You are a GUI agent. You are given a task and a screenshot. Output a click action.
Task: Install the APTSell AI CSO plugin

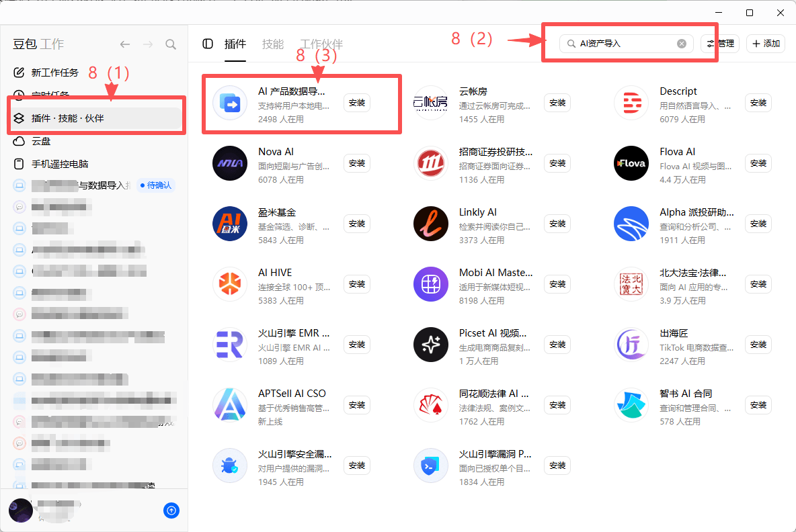357,404
